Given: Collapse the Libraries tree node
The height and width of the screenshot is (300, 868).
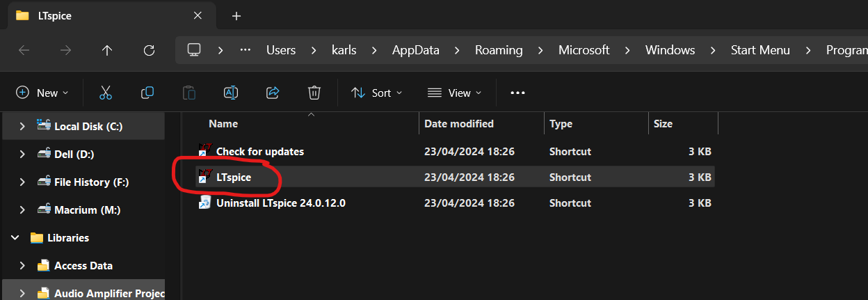Looking at the screenshot, I should pos(15,237).
